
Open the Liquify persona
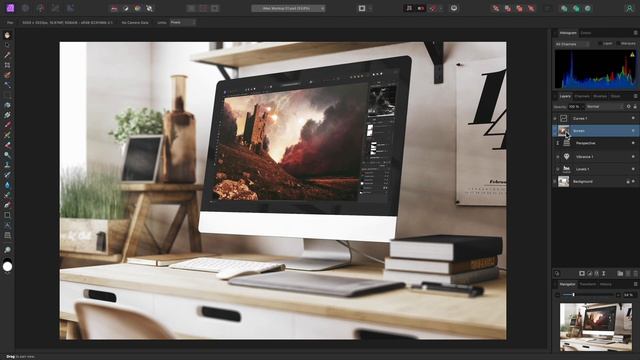click(25, 8)
